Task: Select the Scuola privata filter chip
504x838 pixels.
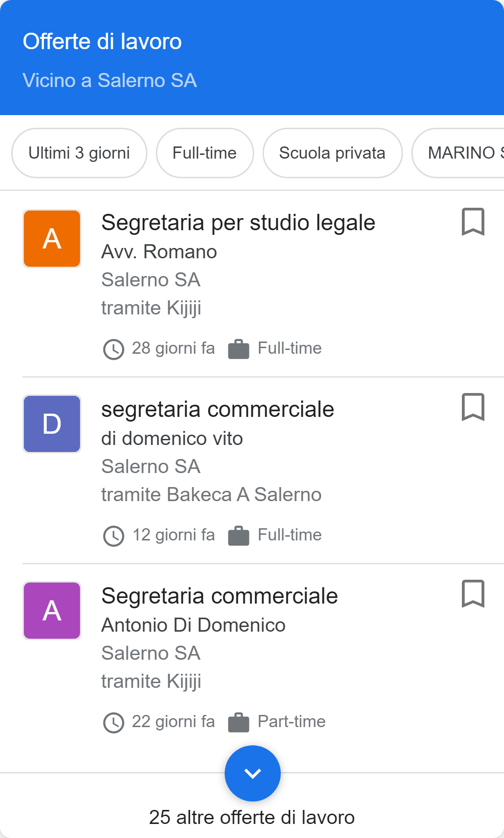Action: (x=332, y=153)
